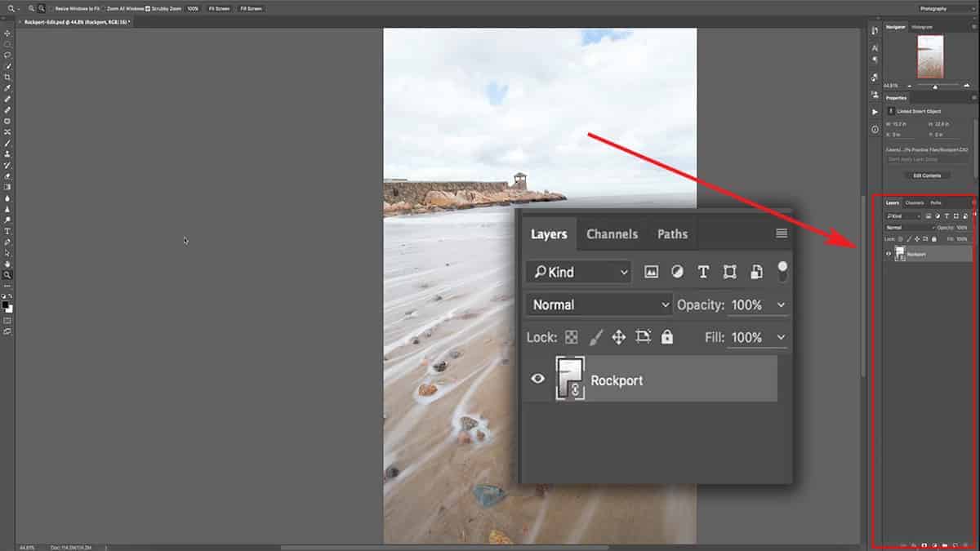Toggle the Rockport eye icon in the right dock Layers panel

point(889,254)
